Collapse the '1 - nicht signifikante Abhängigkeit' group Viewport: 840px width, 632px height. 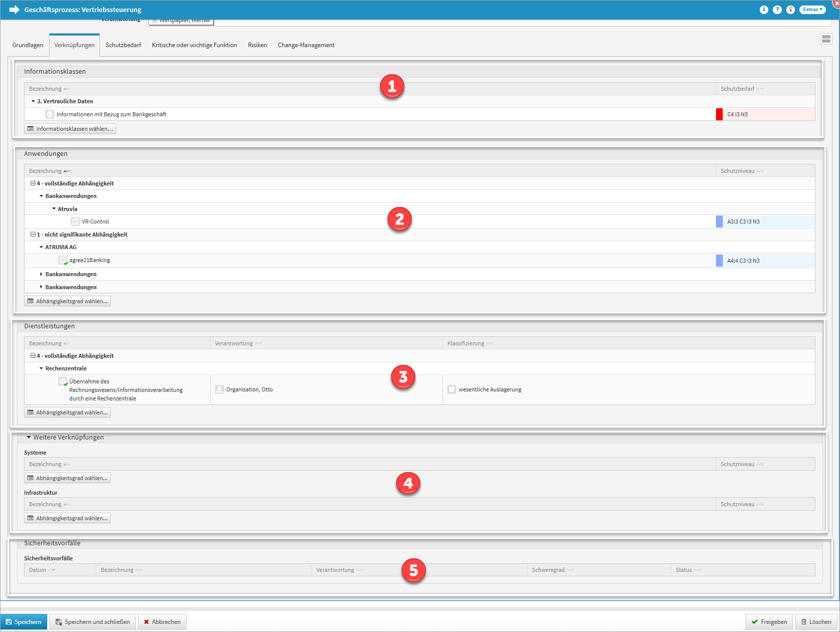pos(33,235)
